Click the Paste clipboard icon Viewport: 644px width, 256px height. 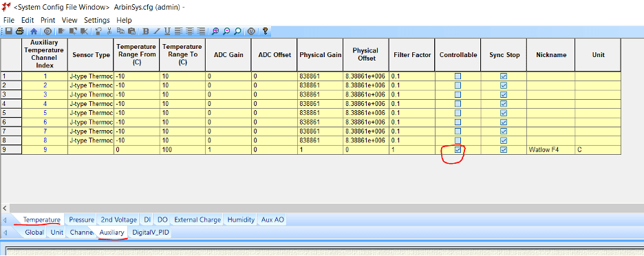coord(131,31)
